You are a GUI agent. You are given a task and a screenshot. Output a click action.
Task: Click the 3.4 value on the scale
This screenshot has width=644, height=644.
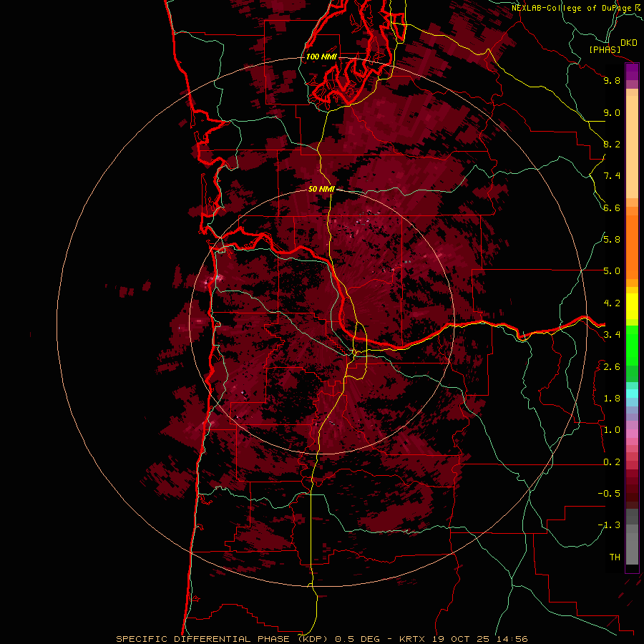612,335
